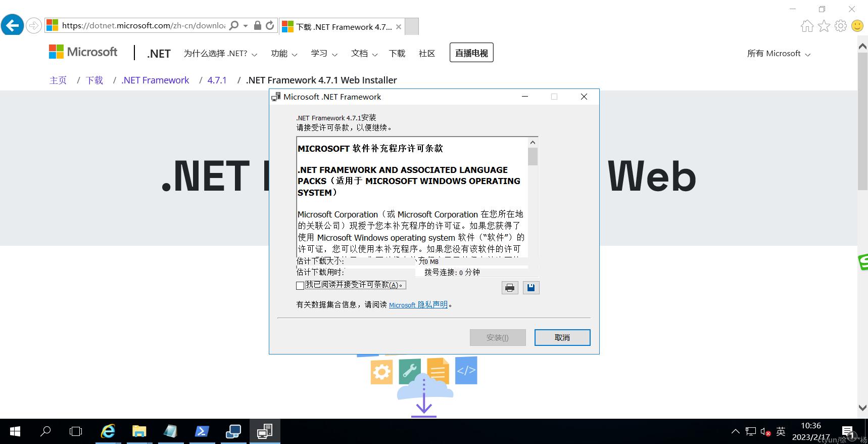Open the Microsoft privacy statement link

tap(418, 305)
